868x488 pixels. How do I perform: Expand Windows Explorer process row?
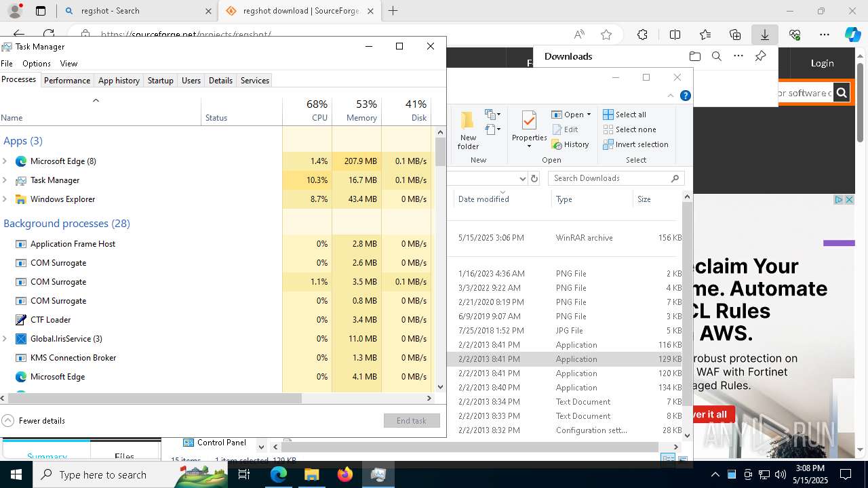[x=5, y=199]
